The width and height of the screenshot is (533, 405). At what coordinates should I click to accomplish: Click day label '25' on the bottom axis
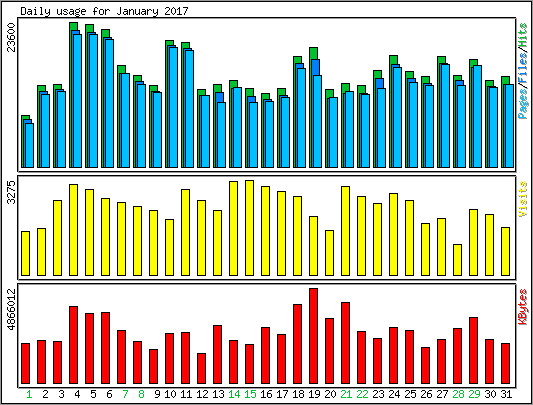pyautogui.click(x=410, y=394)
